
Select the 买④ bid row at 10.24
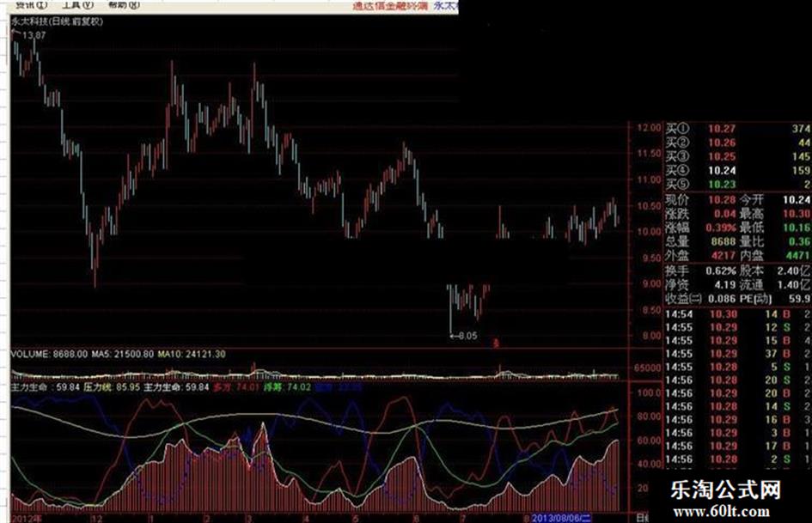[738, 170]
